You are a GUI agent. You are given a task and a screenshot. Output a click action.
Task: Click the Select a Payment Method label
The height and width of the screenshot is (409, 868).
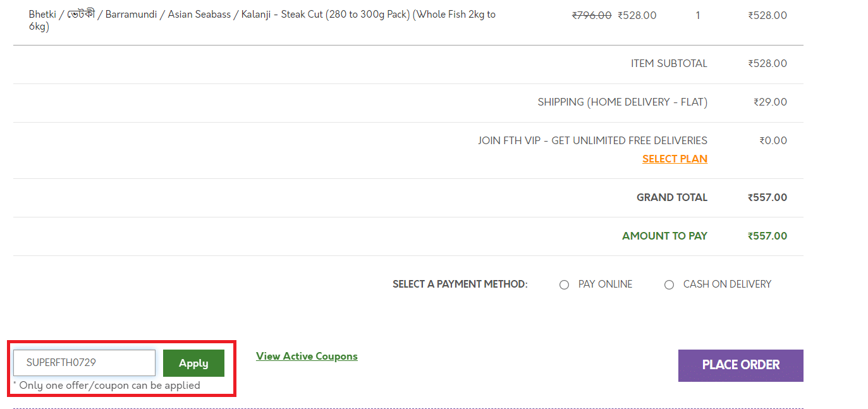pyautogui.click(x=460, y=284)
